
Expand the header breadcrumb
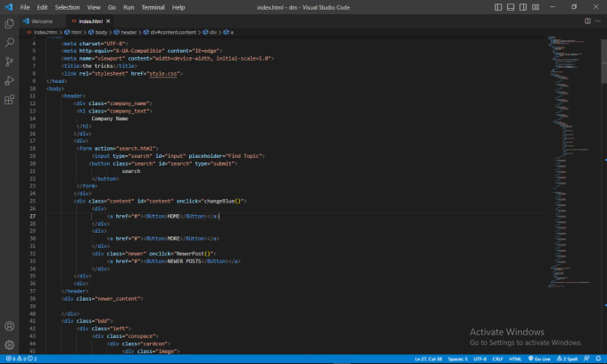click(126, 32)
